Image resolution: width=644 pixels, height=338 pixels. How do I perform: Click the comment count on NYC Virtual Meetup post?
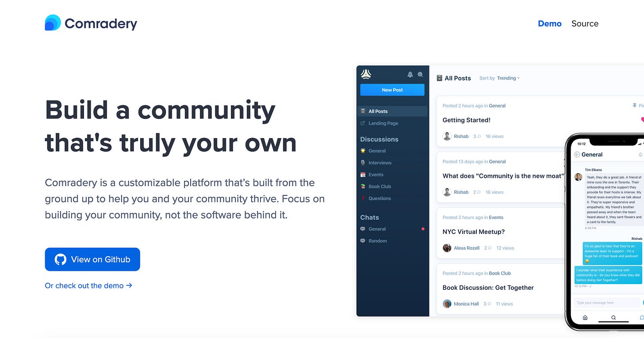coord(487,248)
